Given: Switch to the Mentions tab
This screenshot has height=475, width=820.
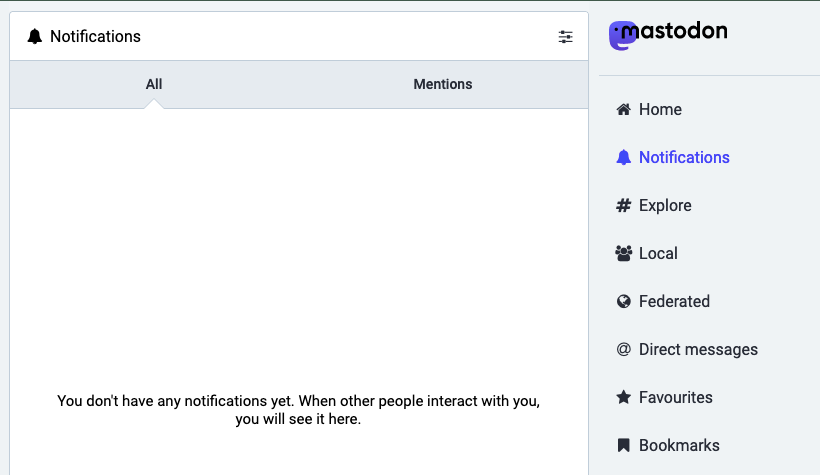Looking at the screenshot, I should click(x=443, y=85).
